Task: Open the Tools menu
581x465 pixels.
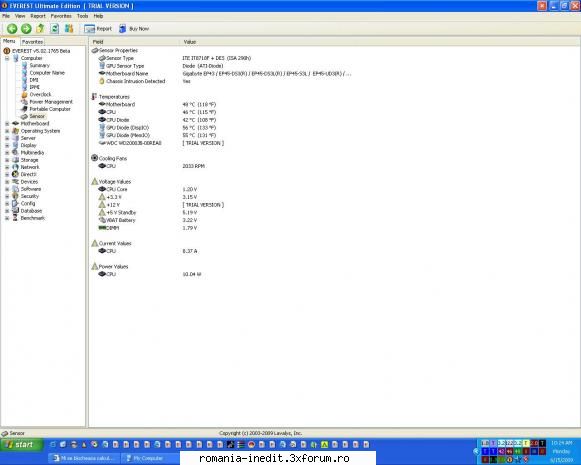Action: (82, 16)
